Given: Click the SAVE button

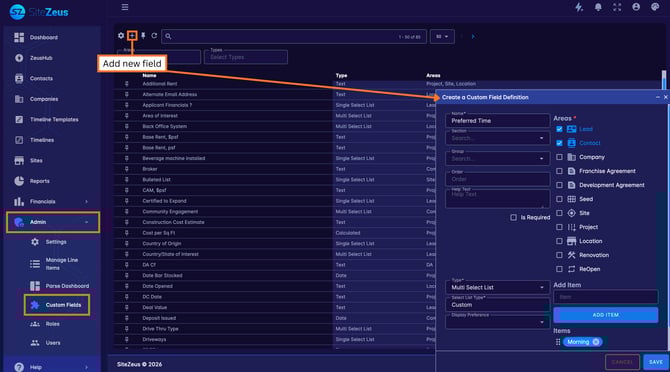Looking at the screenshot, I should coord(655,362).
